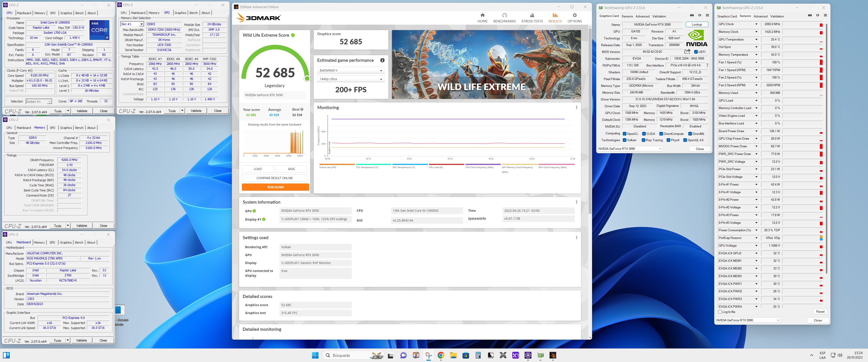The image size is (868, 362).
Task: Click the NVIDIA logo in GPU-Z
Action: 696,38
